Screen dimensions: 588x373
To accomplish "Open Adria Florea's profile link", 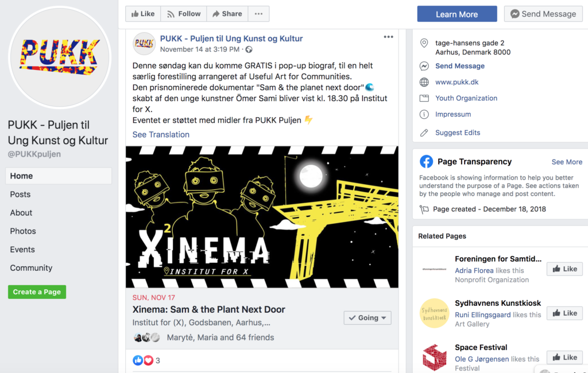I will pos(474,271).
